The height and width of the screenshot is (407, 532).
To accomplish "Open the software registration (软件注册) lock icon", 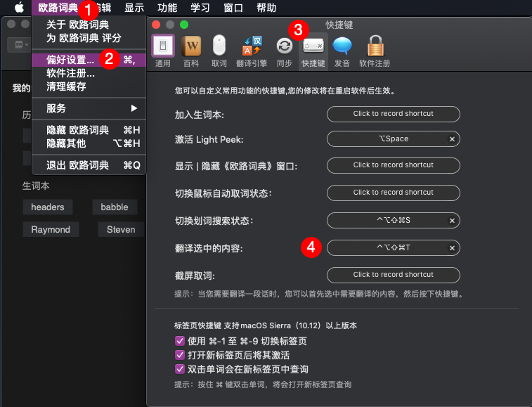I will (375, 51).
